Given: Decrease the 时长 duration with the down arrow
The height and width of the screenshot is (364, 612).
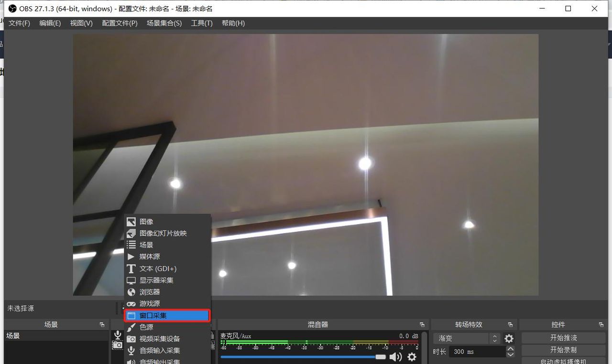Looking at the screenshot, I should click(510, 354).
